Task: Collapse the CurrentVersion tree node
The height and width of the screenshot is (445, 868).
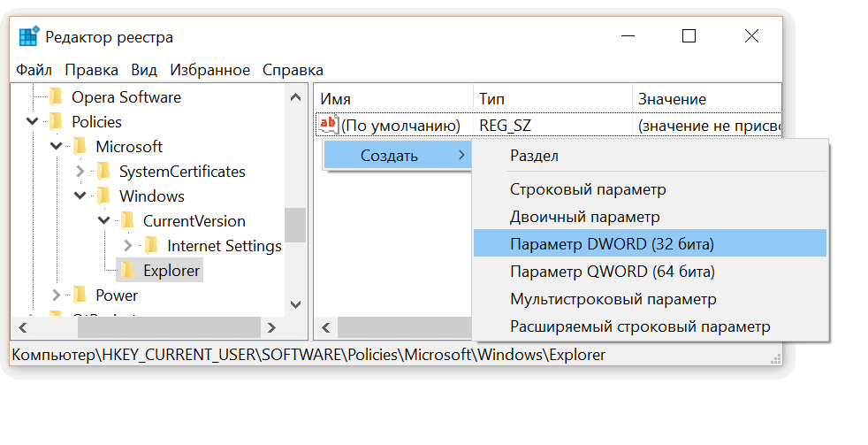Action: pos(104,220)
